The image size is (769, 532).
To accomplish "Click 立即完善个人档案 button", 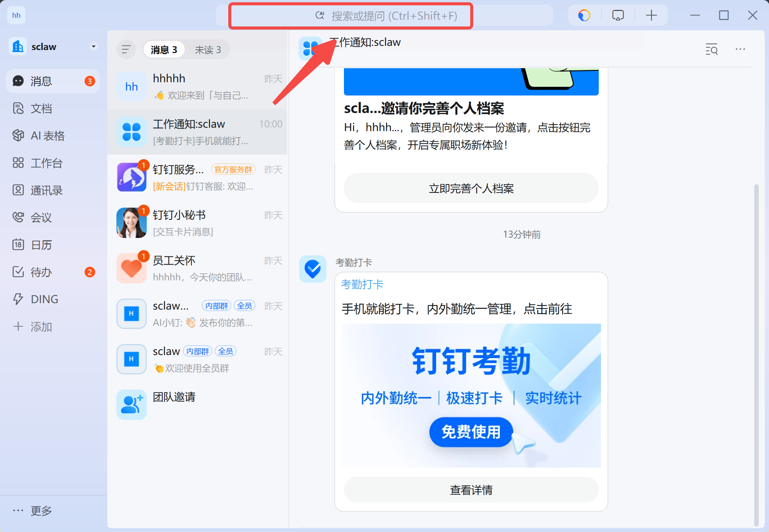I will 471,188.
